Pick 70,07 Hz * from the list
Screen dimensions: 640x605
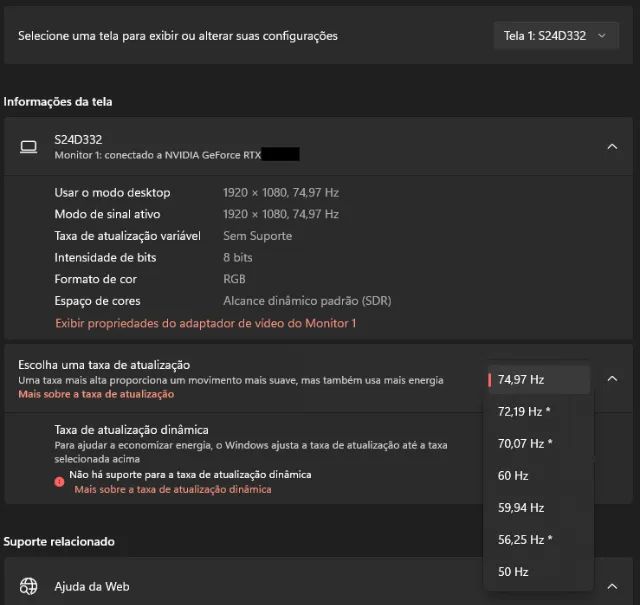point(539,443)
